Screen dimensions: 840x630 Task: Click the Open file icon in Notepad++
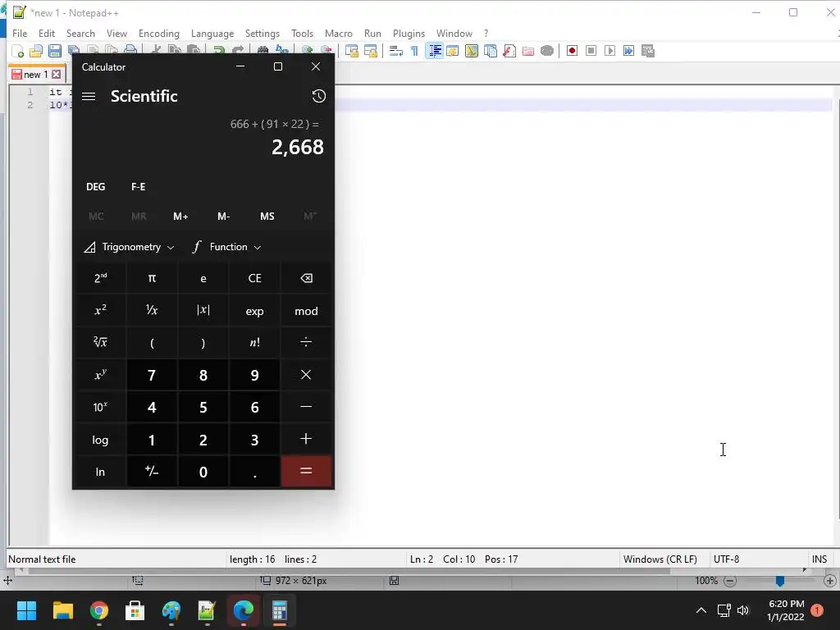[36, 51]
